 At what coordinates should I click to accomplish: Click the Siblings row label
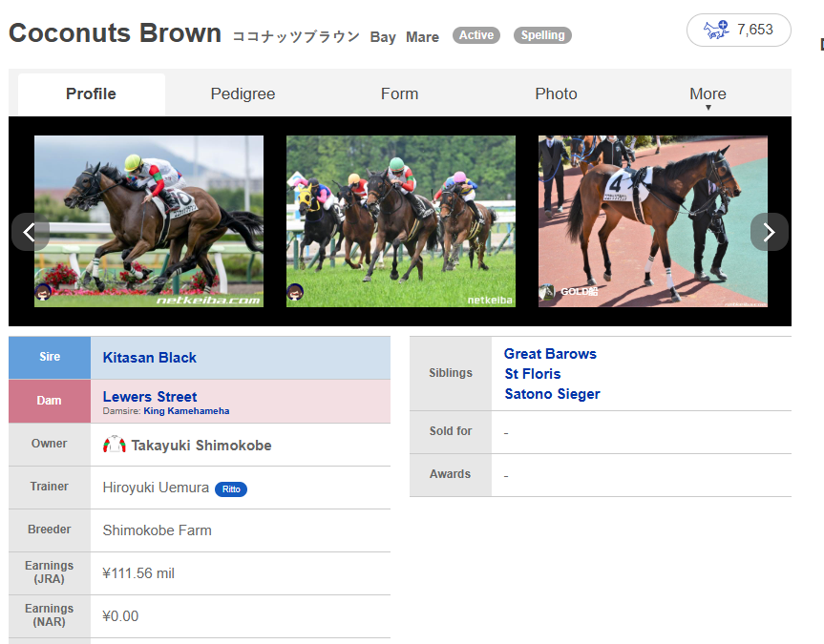click(451, 373)
